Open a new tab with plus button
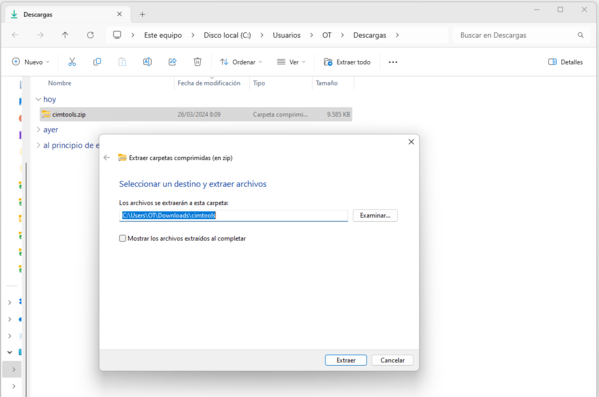Screen dimensions: 599x397 tap(142, 15)
